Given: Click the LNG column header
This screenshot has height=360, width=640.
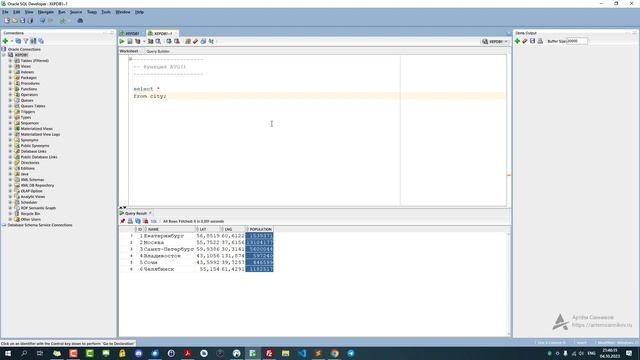Looking at the screenshot, I should click(x=234, y=229).
